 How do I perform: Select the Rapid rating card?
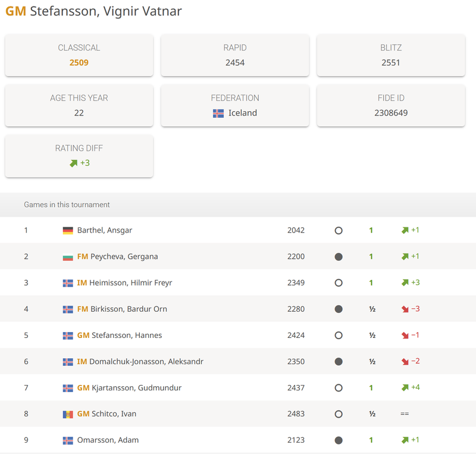pyautogui.click(x=235, y=55)
